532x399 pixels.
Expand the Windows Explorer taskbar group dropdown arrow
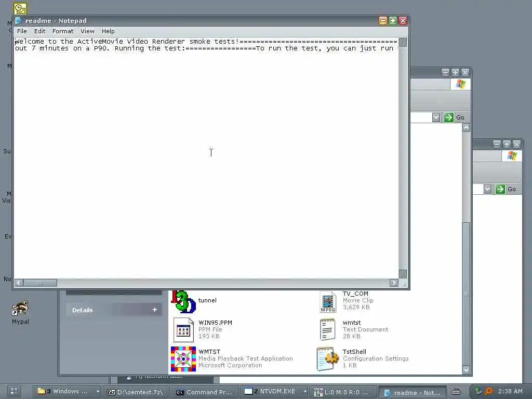pos(97,392)
